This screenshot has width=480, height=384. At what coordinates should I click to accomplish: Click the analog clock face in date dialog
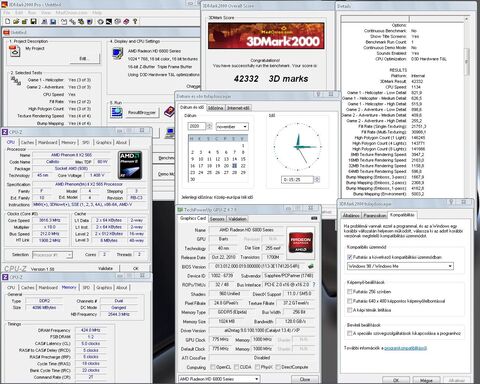(x=297, y=147)
